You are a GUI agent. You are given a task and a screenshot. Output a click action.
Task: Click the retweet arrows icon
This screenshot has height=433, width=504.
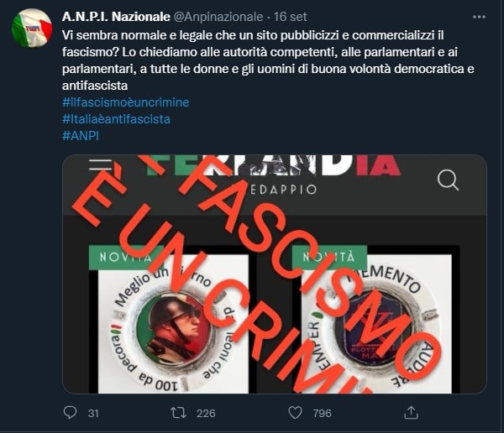coord(178,413)
